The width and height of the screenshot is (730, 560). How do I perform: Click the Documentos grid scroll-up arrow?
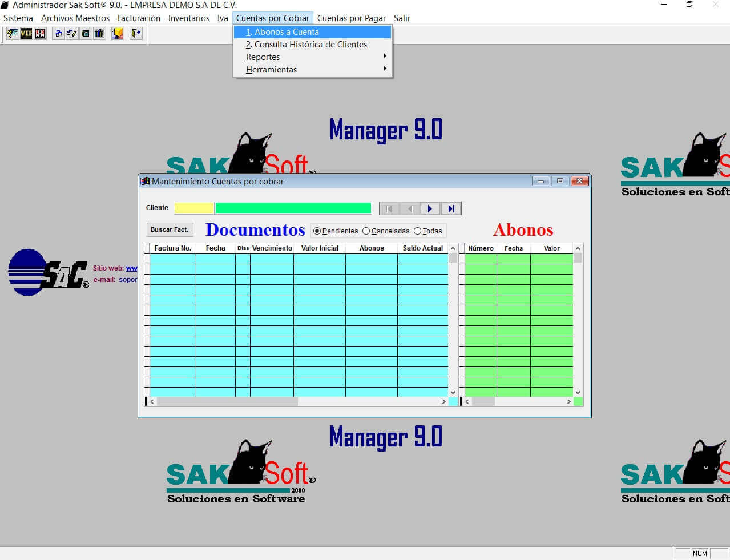click(x=453, y=248)
